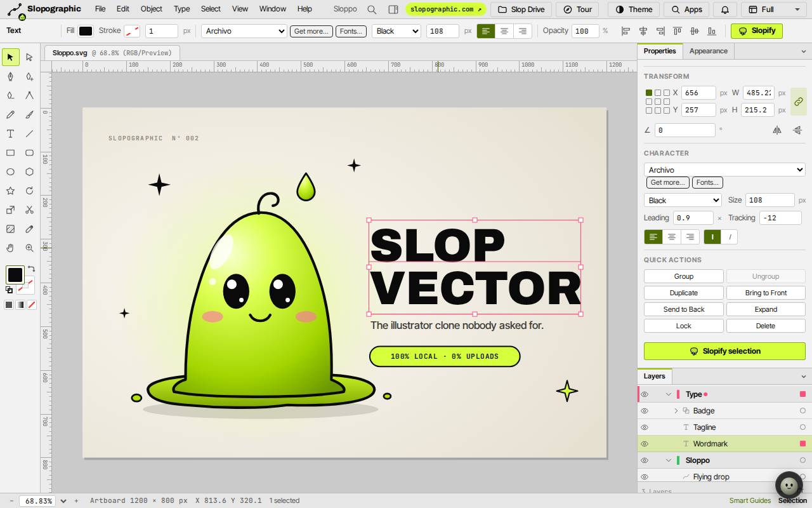The height and width of the screenshot is (508, 812).
Task: Choose the Polygon hexagon tool
Action: point(29,171)
